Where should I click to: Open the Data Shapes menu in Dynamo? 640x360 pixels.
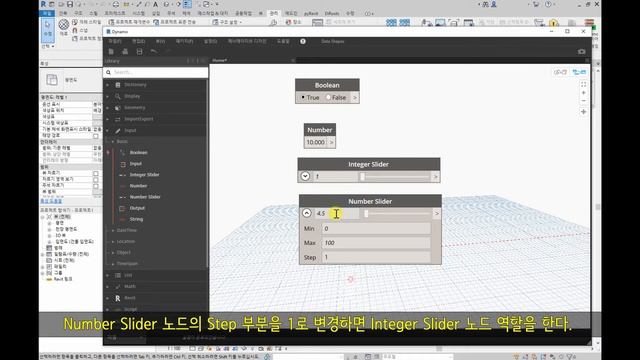click(x=332, y=41)
